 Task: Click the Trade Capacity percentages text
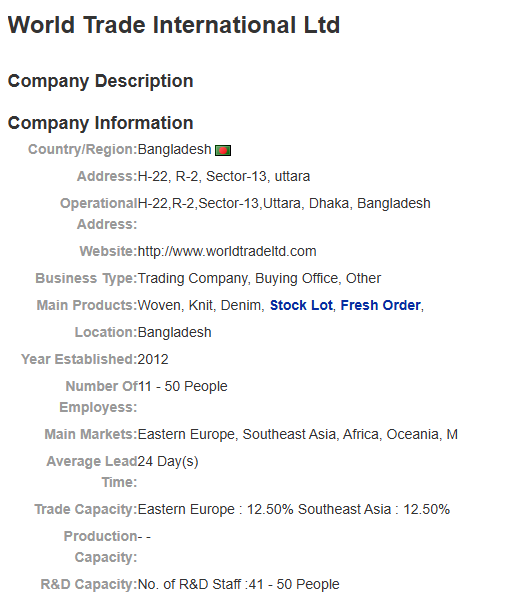point(294,509)
